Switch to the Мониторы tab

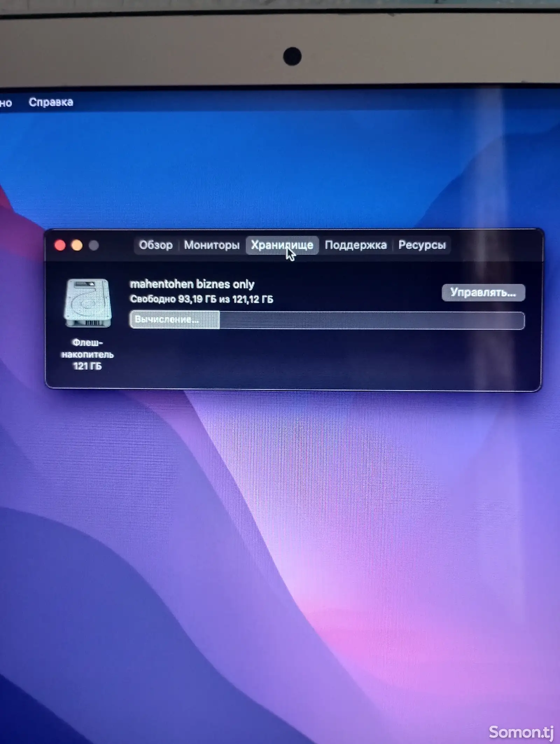(212, 245)
